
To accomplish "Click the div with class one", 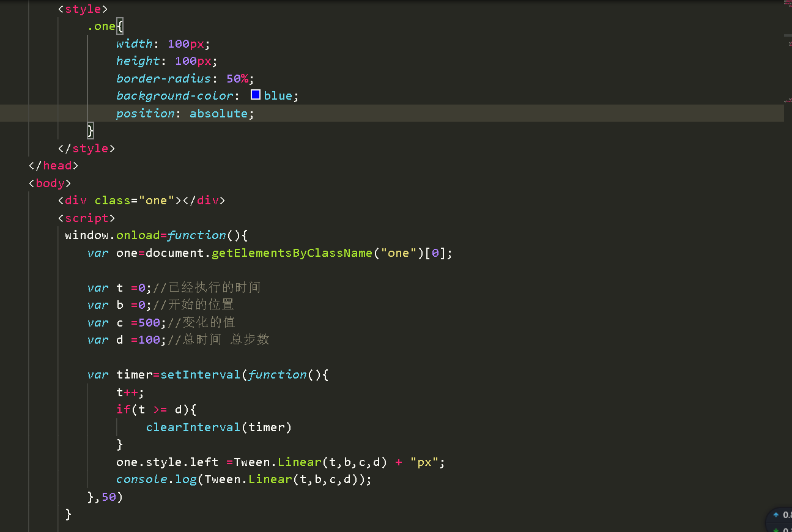I will tap(141, 200).
